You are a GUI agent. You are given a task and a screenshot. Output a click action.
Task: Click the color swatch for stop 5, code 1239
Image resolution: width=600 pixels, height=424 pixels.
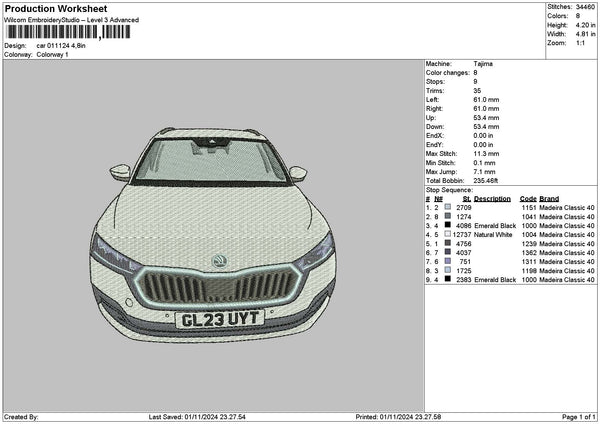tap(448, 243)
